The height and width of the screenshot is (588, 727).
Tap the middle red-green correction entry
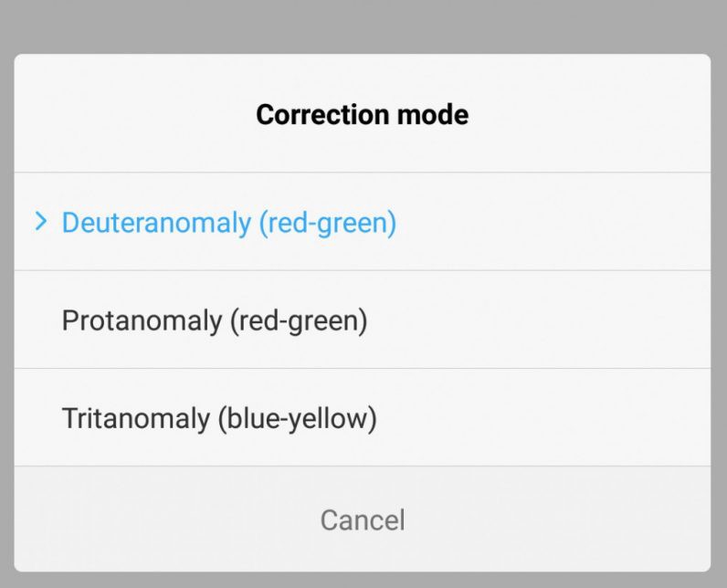click(214, 320)
